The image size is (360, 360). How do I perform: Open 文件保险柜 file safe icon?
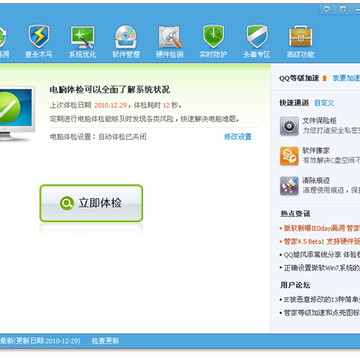tap(289, 126)
